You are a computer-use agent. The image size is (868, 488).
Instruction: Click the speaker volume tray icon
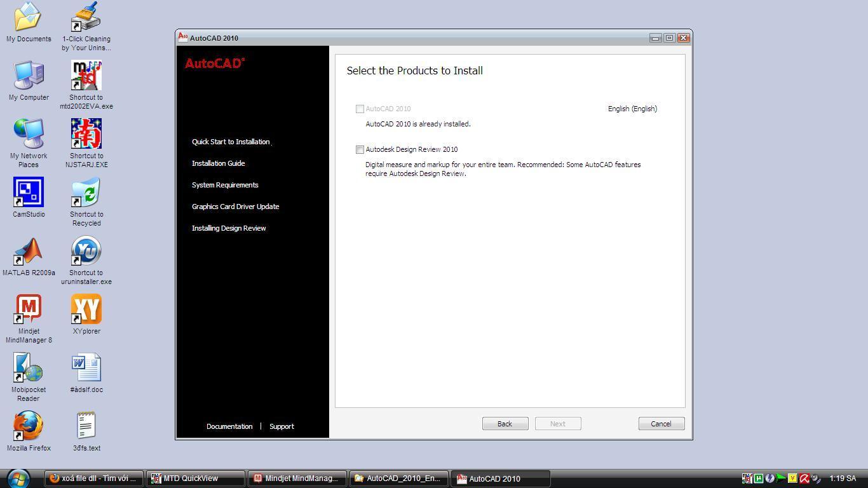point(815,478)
